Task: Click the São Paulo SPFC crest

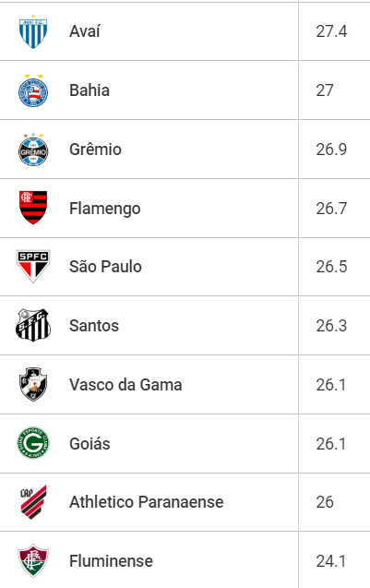Action: coord(33,267)
